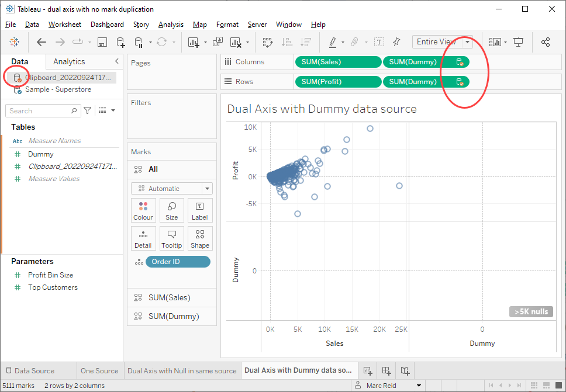Click the Size button on Marks card
The image size is (566, 392).
[x=171, y=210]
